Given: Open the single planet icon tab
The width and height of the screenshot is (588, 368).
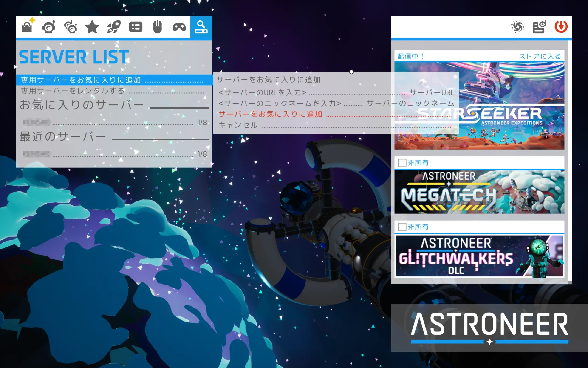Looking at the screenshot, I should (49, 26).
